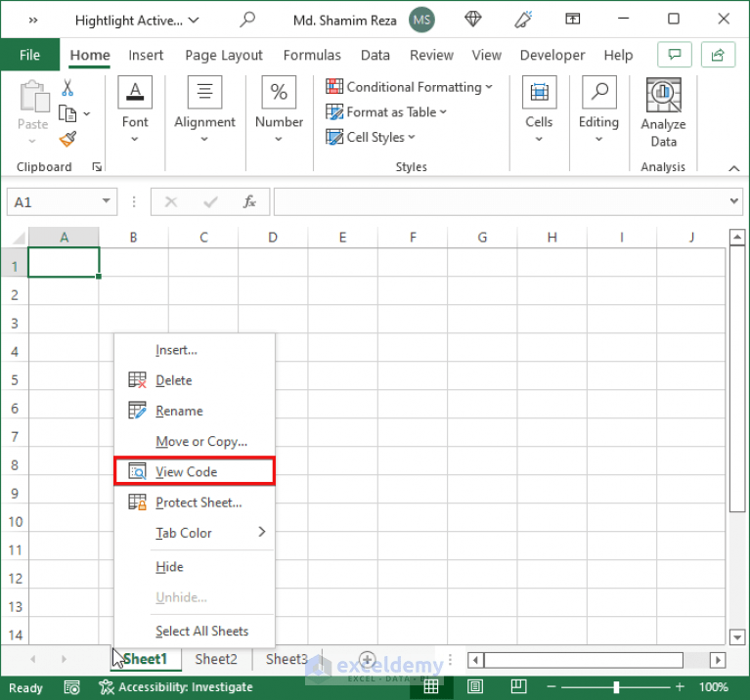The image size is (750, 700).
Task: Switch to Sheet3 tab
Action: tap(287, 659)
